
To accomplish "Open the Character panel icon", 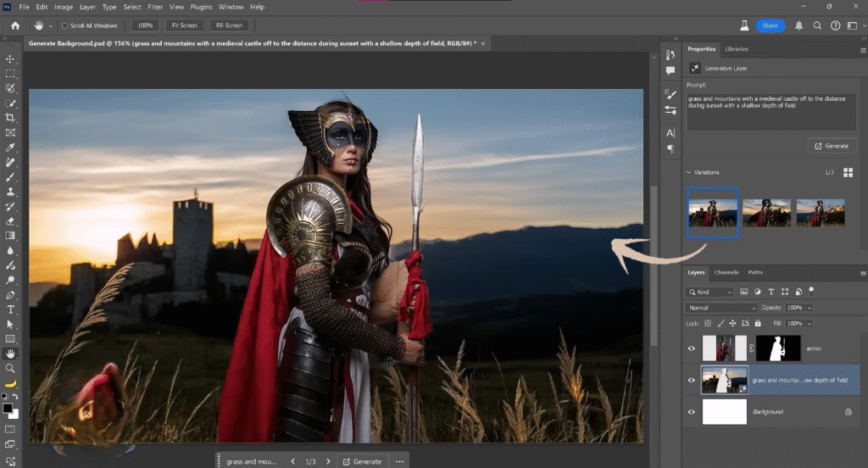I will tap(670, 133).
